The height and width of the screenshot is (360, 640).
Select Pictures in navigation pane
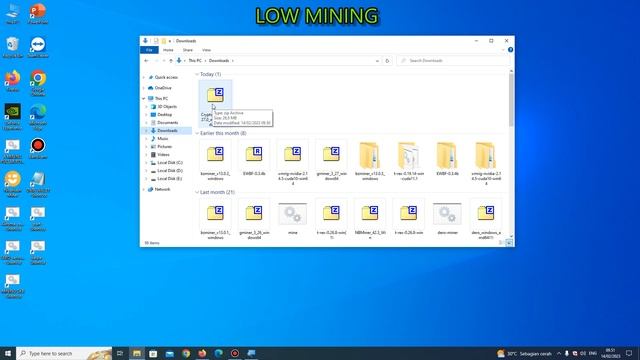(x=164, y=147)
